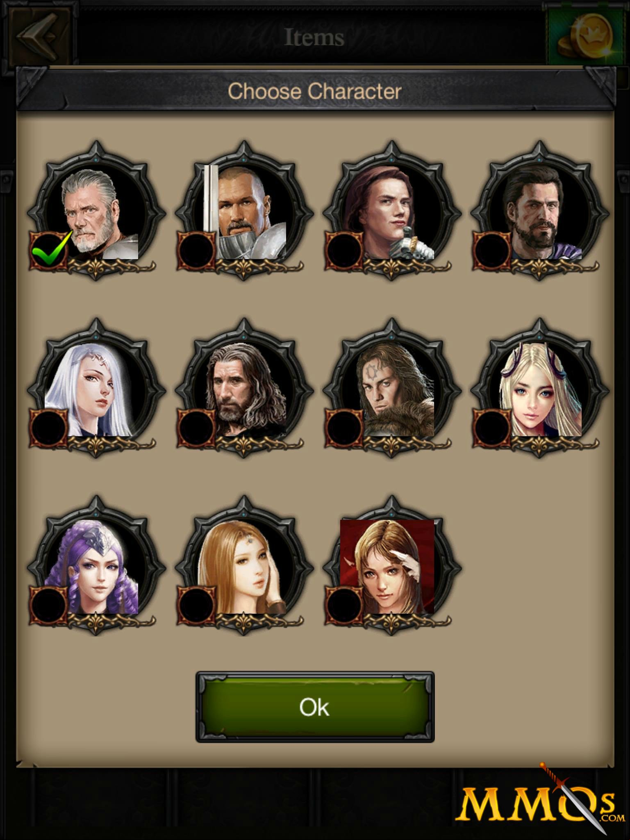Uncheck the green checkmark on first character
The image size is (630, 840).
pyautogui.click(x=48, y=251)
